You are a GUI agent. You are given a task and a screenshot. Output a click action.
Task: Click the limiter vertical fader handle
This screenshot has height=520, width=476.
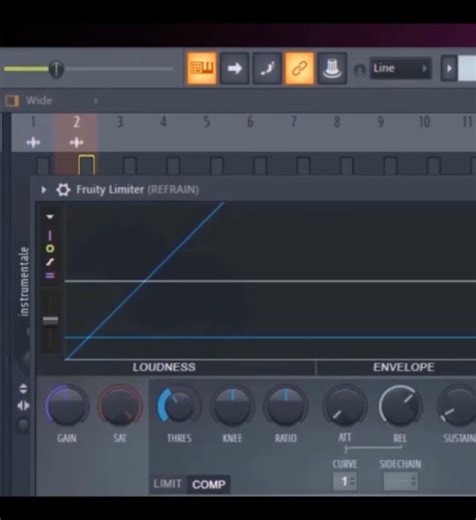coord(51,321)
